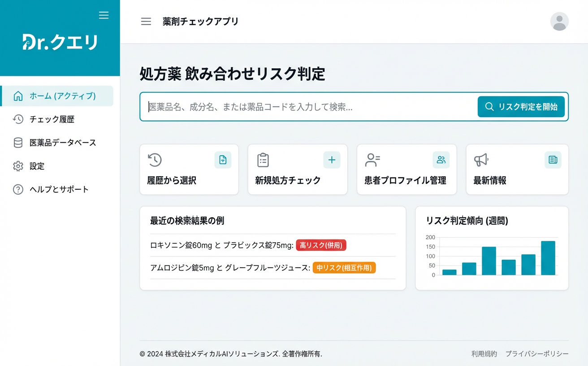Click the megaphone icon on 最新情報 card

(x=482, y=160)
